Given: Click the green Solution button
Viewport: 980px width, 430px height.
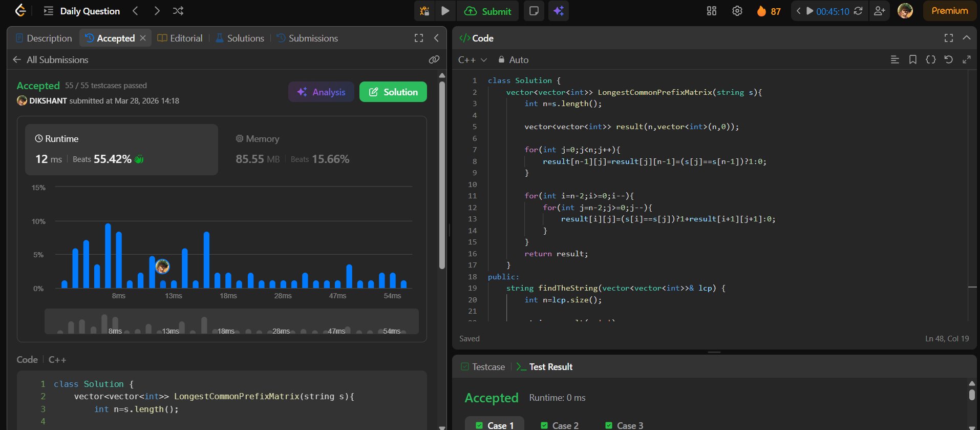Looking at the screenshot, I should pyautogui.click(x=393, y=92).
